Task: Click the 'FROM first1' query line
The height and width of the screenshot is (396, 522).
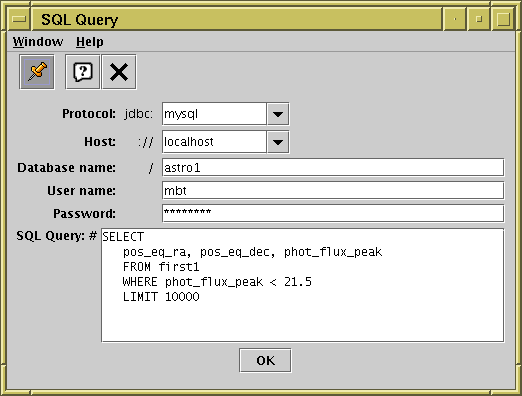Action: tap(161, 267)
